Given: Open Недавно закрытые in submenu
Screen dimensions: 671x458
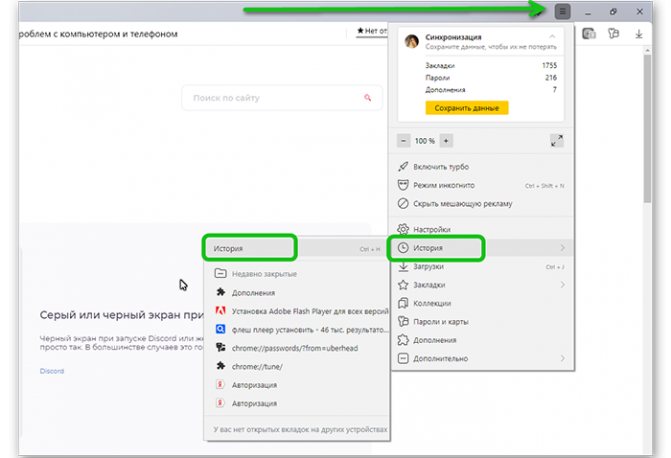Looking at the screenshot, I should (x=297, y=274).
